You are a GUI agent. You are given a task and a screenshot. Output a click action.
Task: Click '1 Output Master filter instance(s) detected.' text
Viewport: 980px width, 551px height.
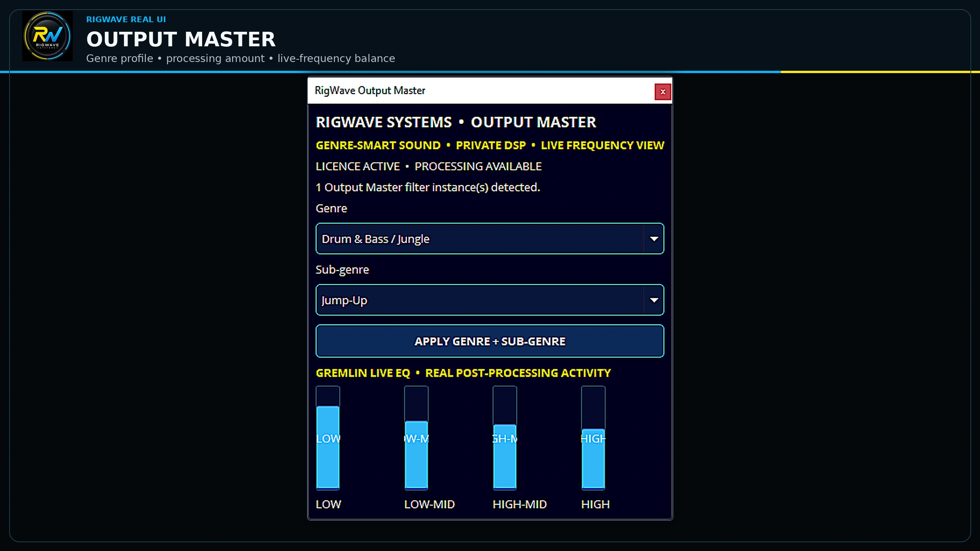click(x=428, y=187)
